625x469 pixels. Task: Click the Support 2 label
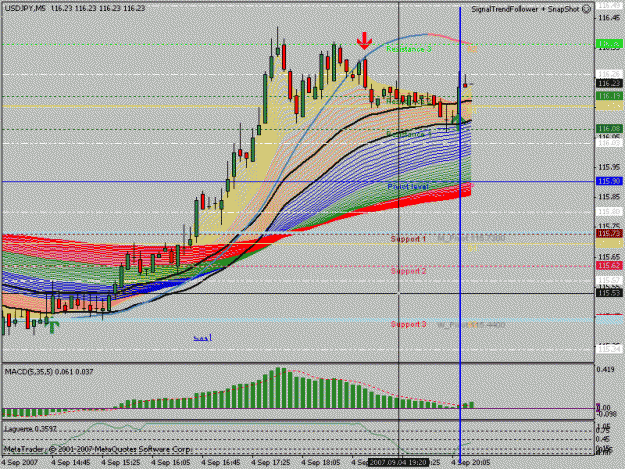click(x=408, y=271)
